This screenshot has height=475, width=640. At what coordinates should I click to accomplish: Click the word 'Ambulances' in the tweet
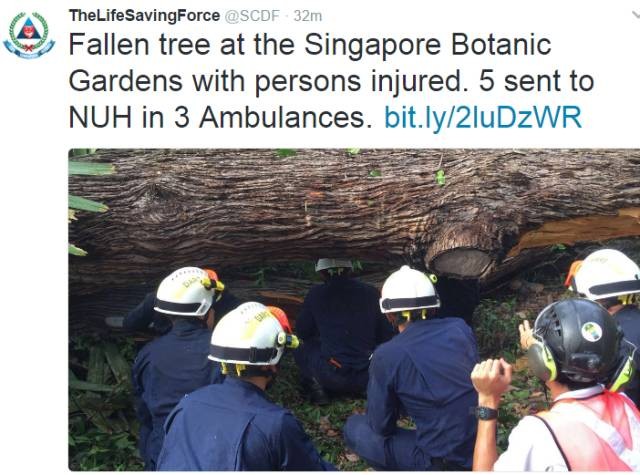pos(282,117)
